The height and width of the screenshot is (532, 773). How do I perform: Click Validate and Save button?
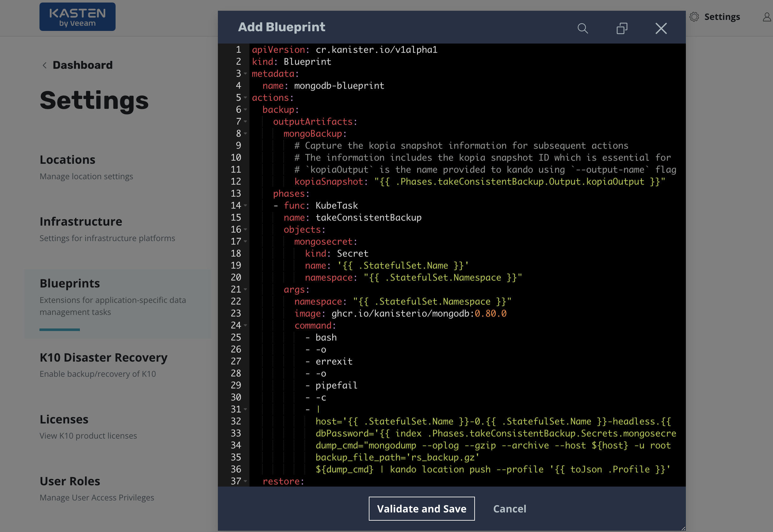coord(421,509)
